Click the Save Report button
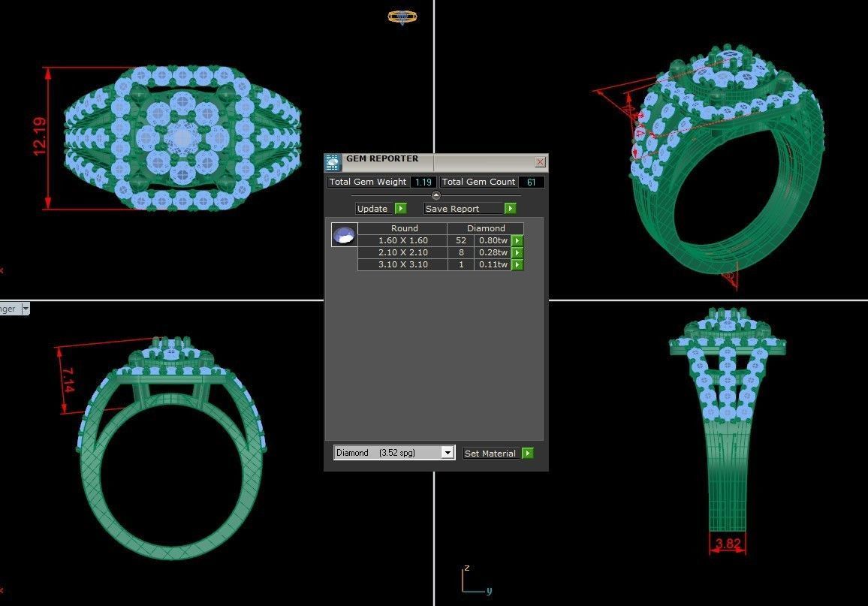This screenshot has width=868, height=606. coord(464,209)
